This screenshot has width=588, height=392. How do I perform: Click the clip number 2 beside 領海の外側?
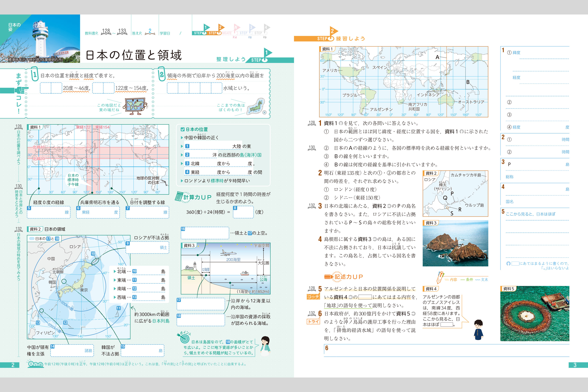point(162,74)
